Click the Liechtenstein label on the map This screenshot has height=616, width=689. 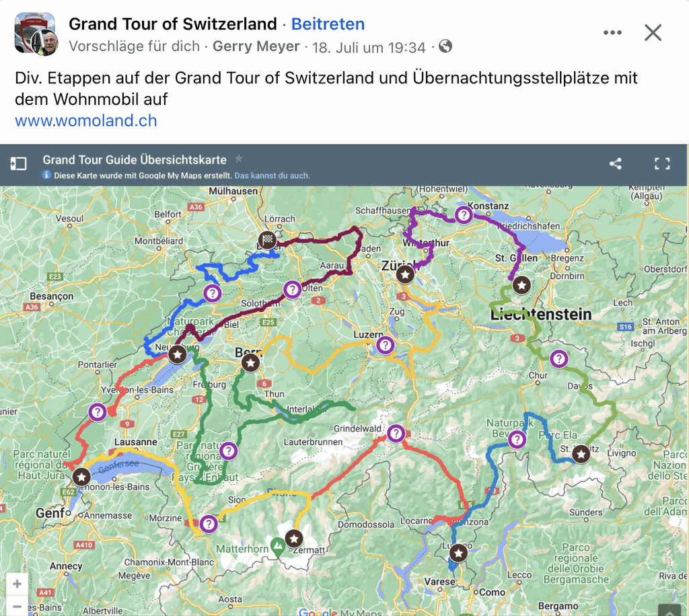(x=541, y=314)
